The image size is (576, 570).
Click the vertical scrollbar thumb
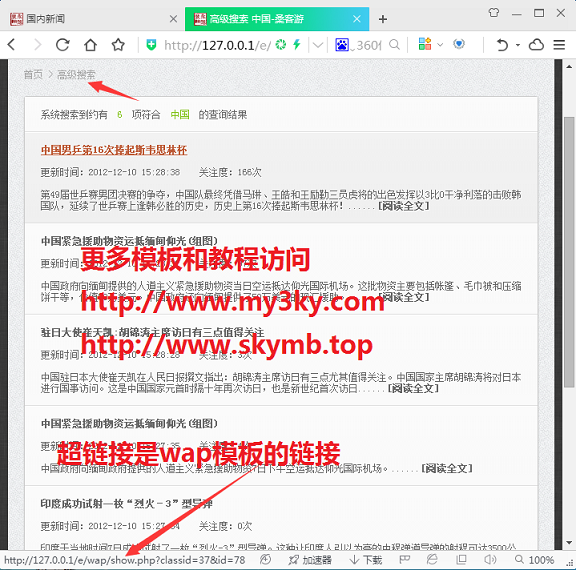[x=569, y=252]
